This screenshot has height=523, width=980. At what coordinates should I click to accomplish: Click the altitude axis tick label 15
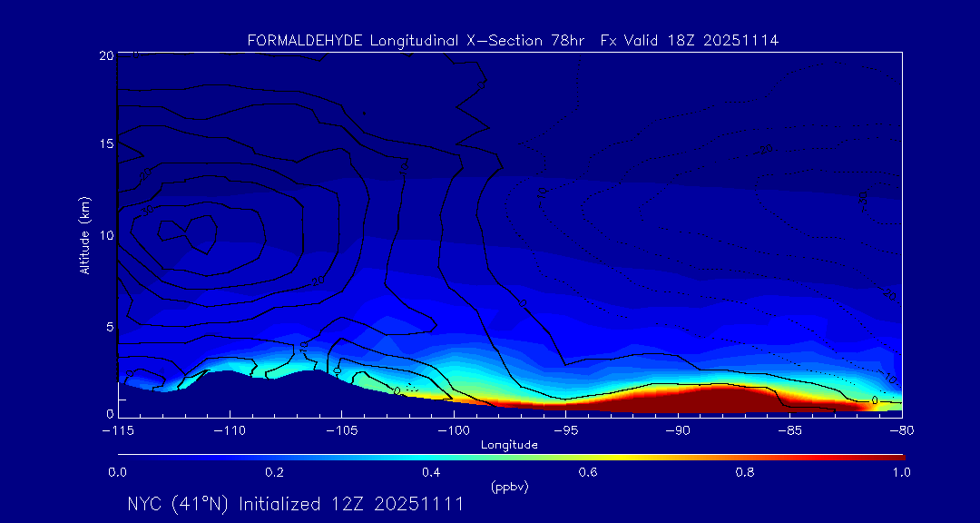[x=105, y=143]
